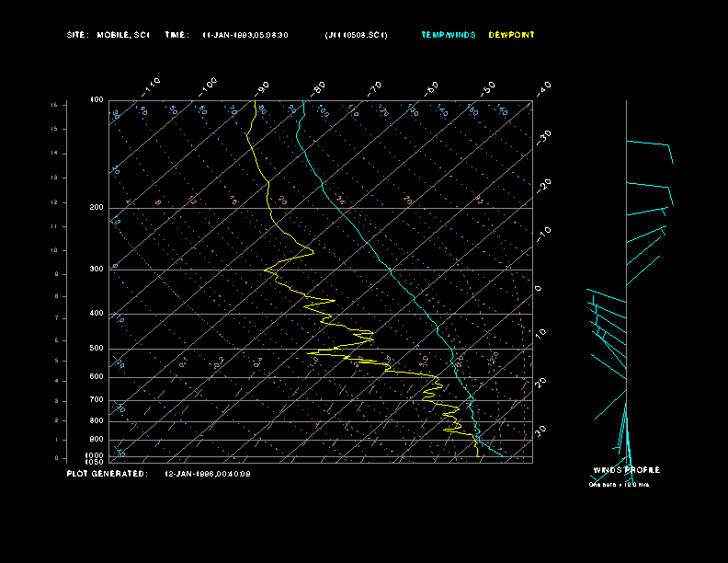The width and height of the screenshot is (728, 563).
Task: Click the -30 isotherm label on right edge
Action: pyautogui.click(x=543, y=137)
